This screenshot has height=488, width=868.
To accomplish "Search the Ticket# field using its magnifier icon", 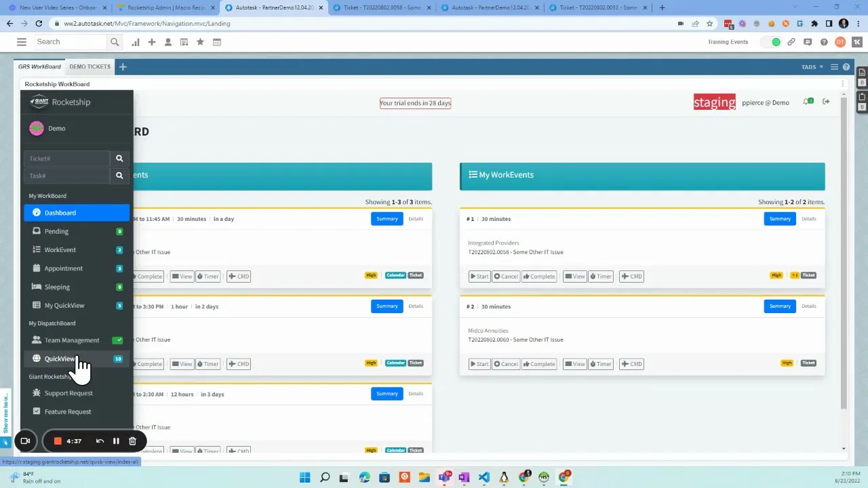I will pyautogui.click(x=119, y=158).
